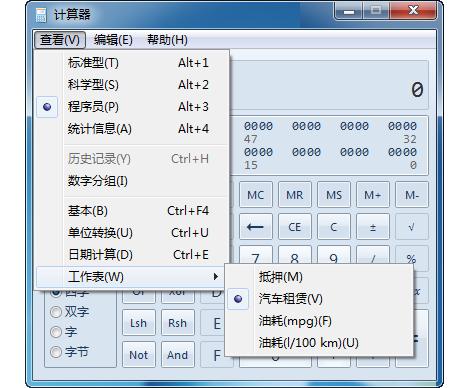The image size is (470, 388).
Task: Select 汽车租赁(V) worksheet
Action: tap(319, 299)
